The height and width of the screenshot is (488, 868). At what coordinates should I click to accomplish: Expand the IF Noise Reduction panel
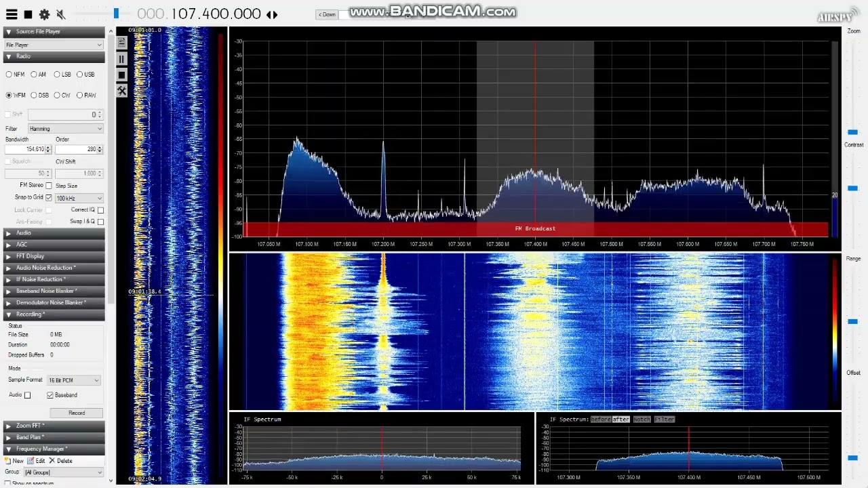(54, 279)
